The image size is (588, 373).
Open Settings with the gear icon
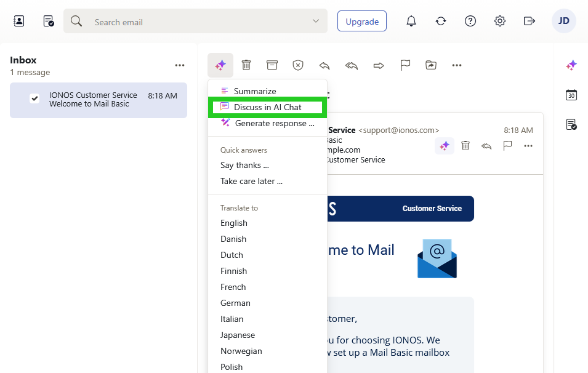coord(499,20)
